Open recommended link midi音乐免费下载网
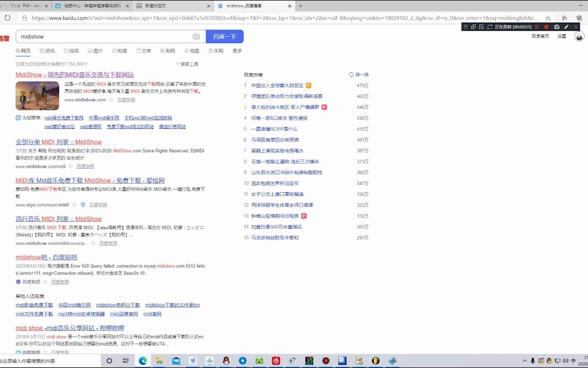This screenshot has height=368, width=588. (x=64, y=118)
